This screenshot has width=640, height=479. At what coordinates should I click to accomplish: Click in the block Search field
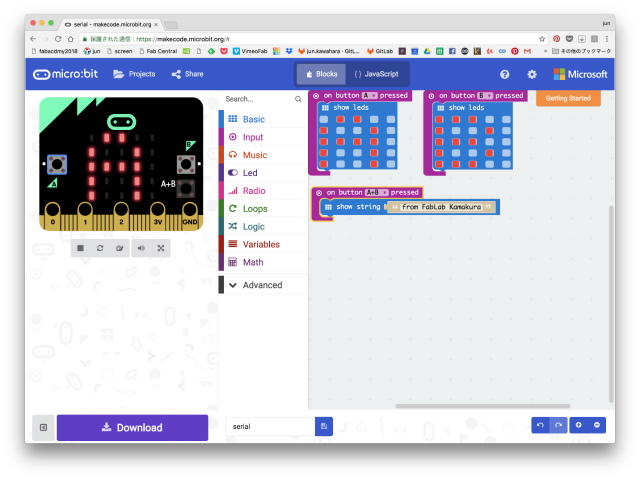click(258, 99)
